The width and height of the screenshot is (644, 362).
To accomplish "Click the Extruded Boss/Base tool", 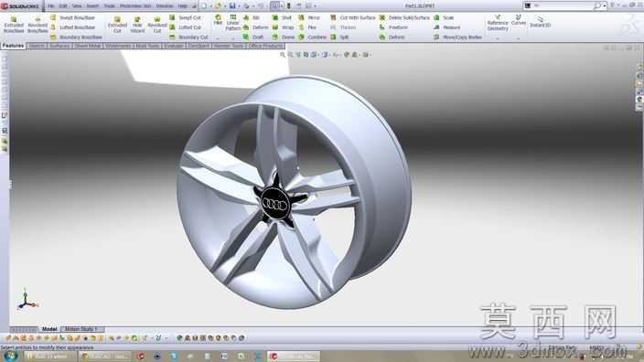I will click(14, 25).
